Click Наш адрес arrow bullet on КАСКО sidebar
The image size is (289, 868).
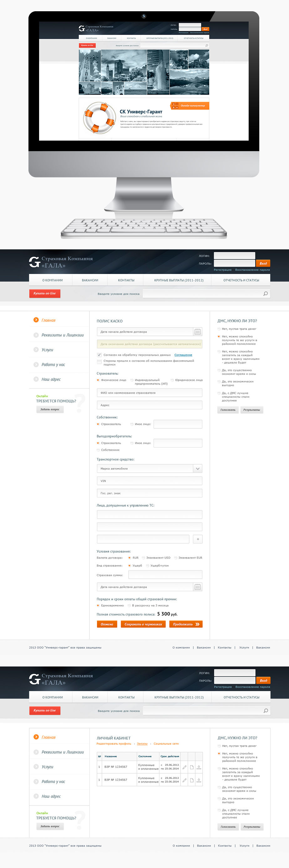coord(36,379)
